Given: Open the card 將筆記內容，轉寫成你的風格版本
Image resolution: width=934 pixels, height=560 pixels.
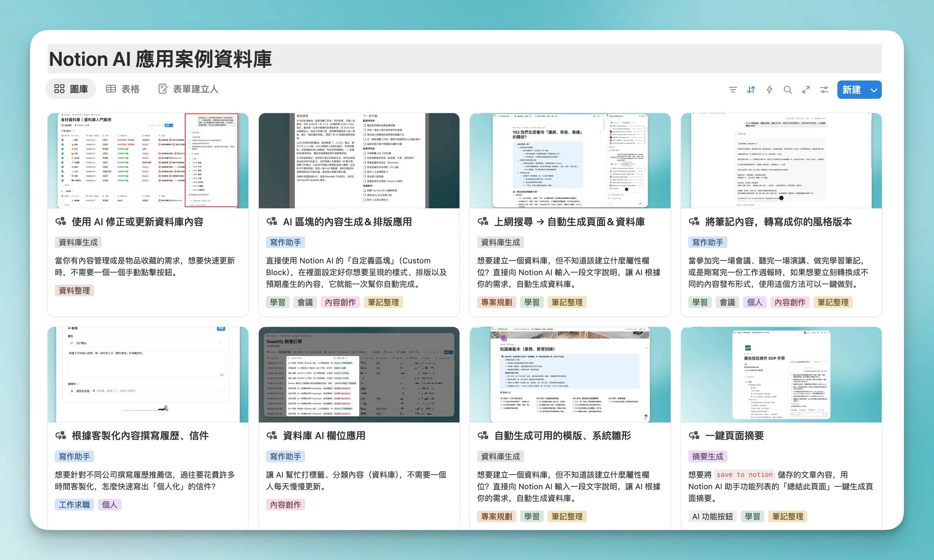Looking at the screenshot, I should [x=778, y=222].
